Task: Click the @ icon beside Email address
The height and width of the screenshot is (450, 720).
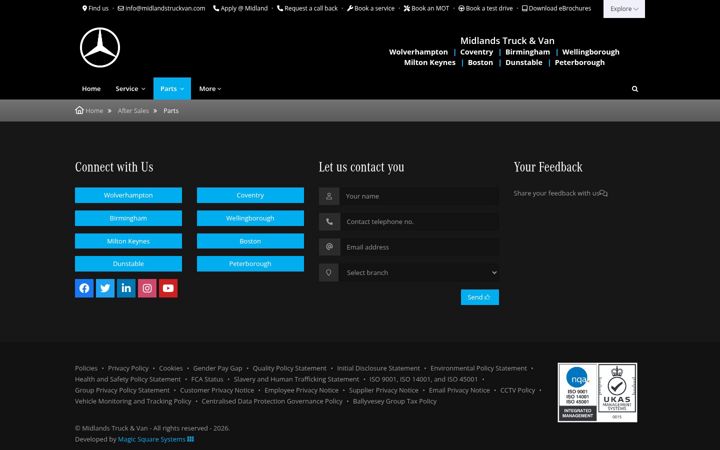Action: [x=329, y=247]
